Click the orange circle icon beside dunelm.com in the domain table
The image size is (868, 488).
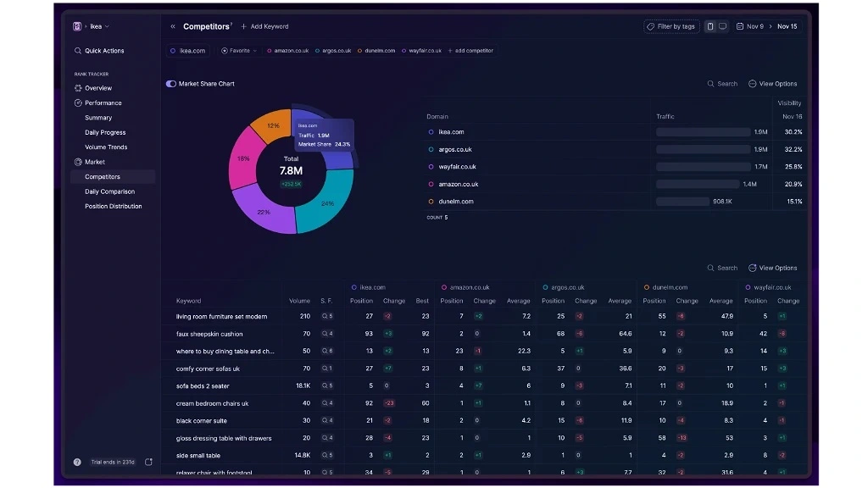pos(431,202)
